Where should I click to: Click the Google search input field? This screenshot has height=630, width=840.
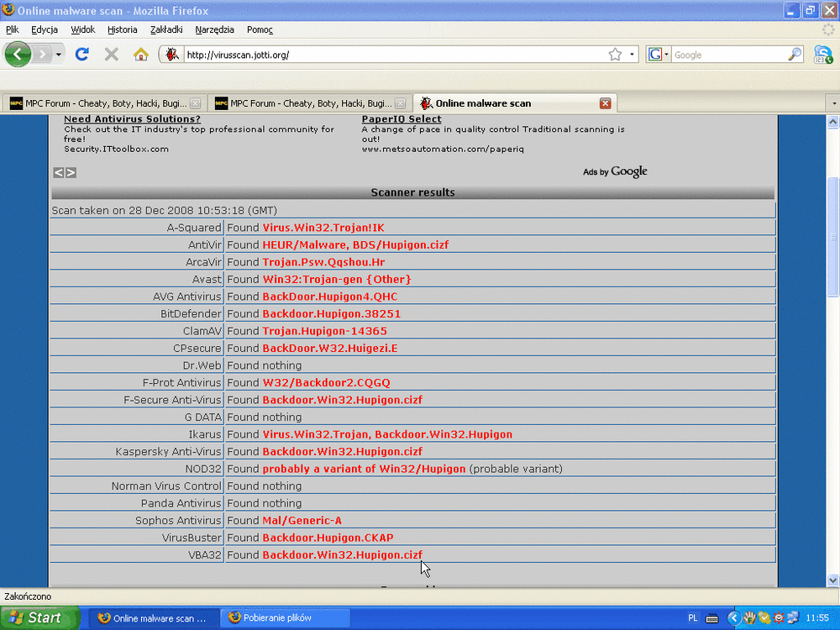(730, 55)
